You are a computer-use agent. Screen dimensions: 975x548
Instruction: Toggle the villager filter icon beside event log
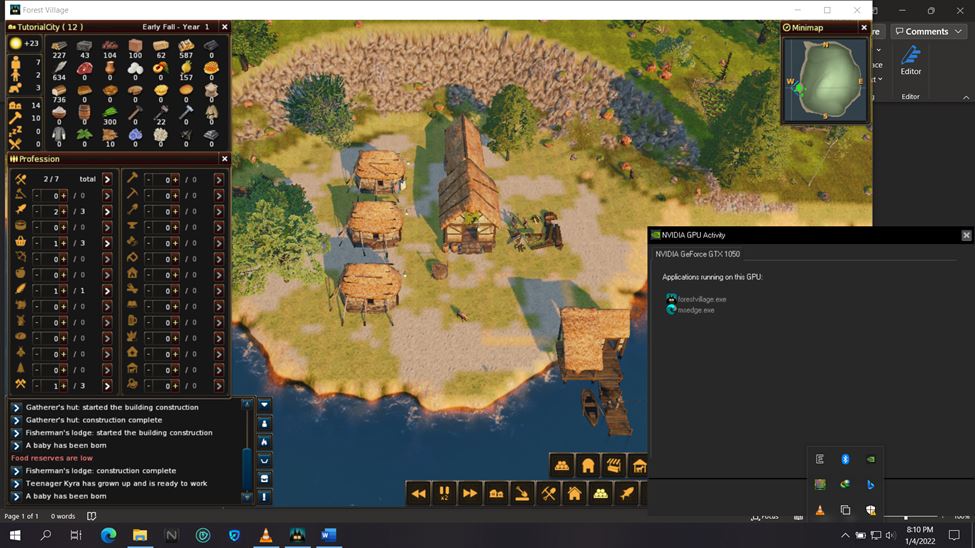click(x=264, y=423)
